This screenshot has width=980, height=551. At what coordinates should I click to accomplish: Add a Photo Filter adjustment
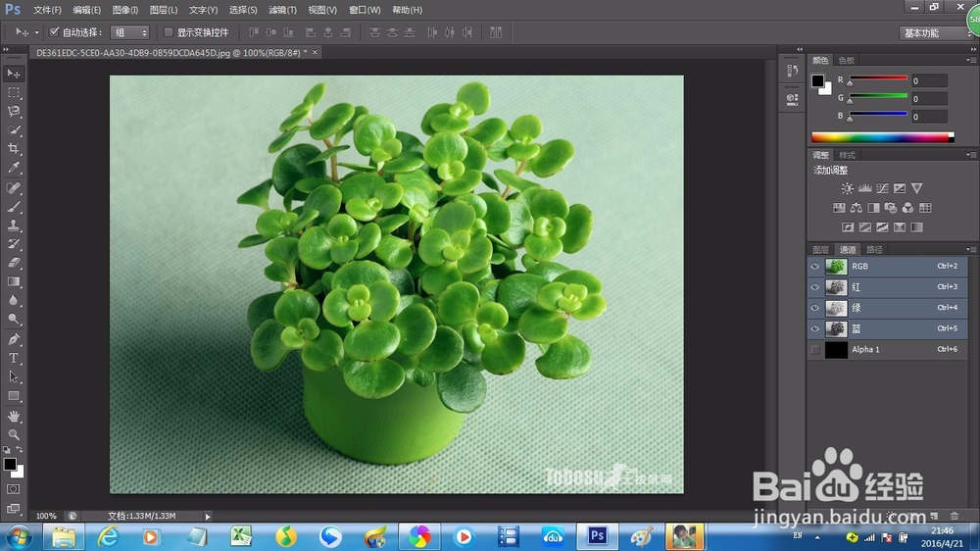point(891,208)
